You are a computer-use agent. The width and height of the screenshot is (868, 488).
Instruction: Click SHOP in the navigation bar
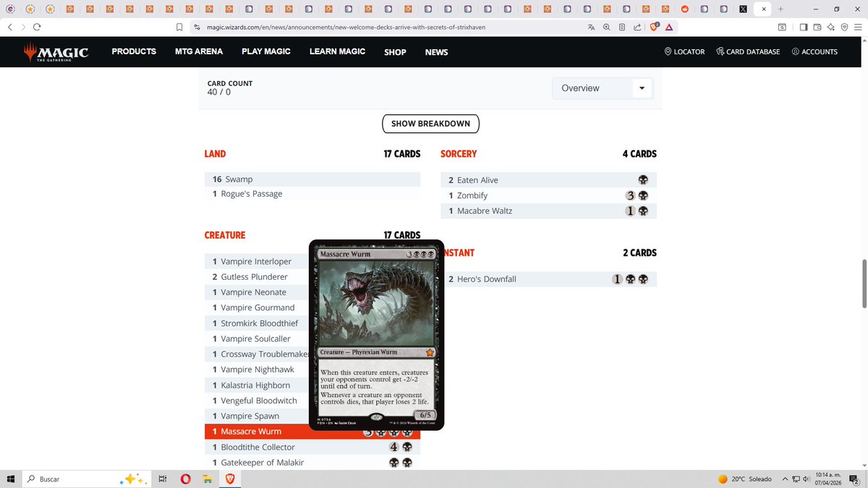point(395,52)
